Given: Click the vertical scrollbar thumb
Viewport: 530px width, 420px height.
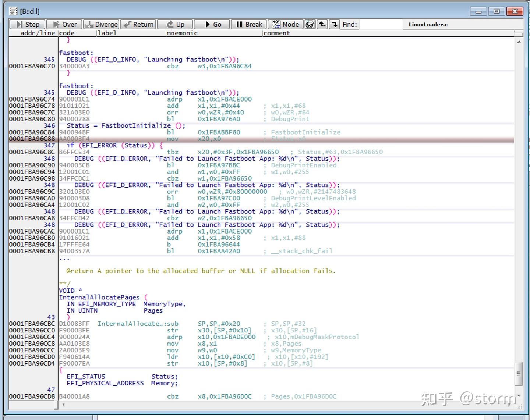Looking at the screenshot, I should tap(519, 374).
